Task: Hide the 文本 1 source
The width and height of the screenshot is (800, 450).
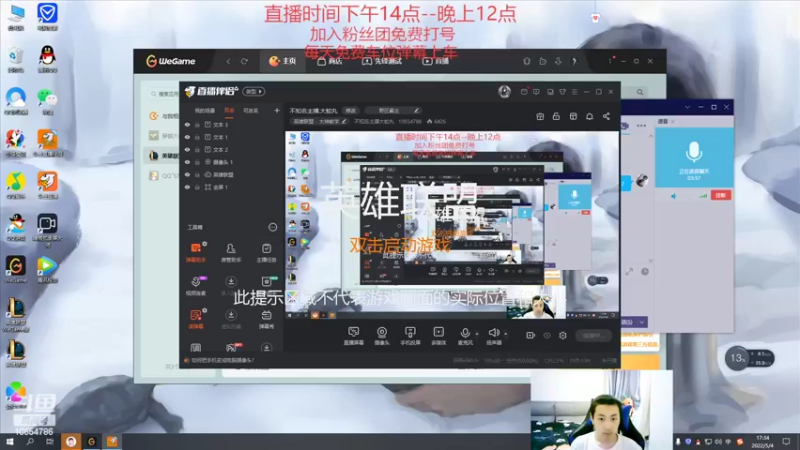Action: (187, 137)
